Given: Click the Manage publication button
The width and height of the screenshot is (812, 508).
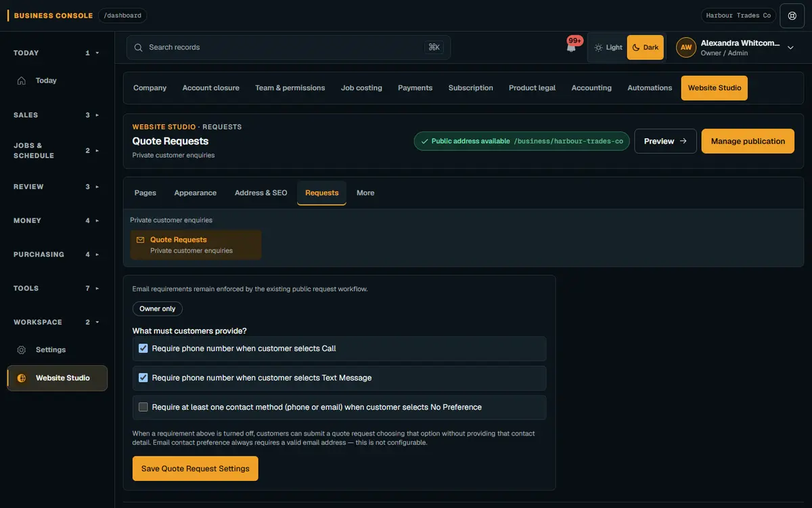Looking at the screenshot, I should coord(748,142).
